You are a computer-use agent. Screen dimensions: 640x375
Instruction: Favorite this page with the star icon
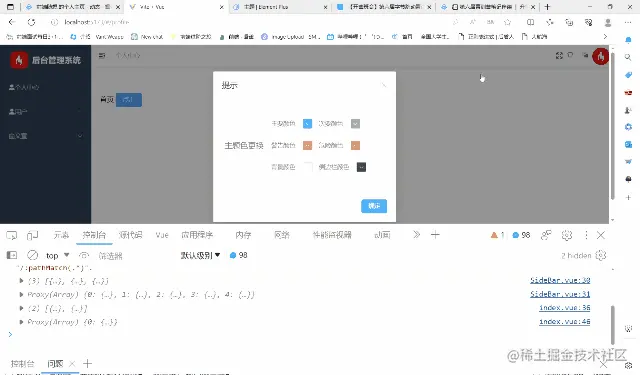click(507, 22)
